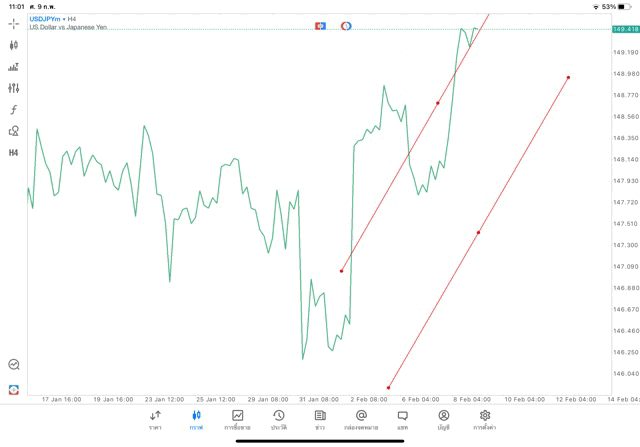Image resolution: width=640 pixels, height=447 pixels.
Task: Tap the blue-red square icon at top of chart
Action: [321, 25]
